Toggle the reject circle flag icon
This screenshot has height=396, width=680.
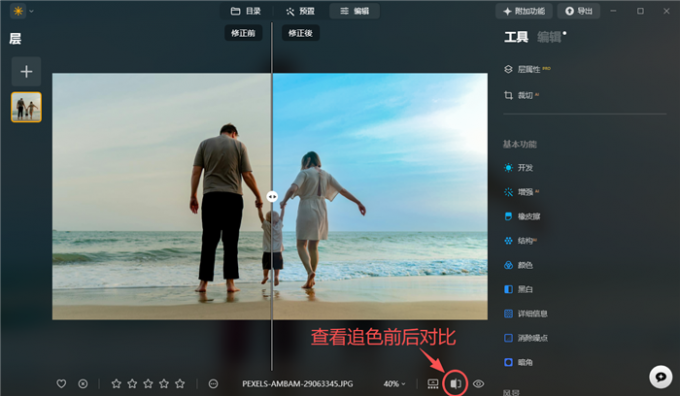coord(83,383)
